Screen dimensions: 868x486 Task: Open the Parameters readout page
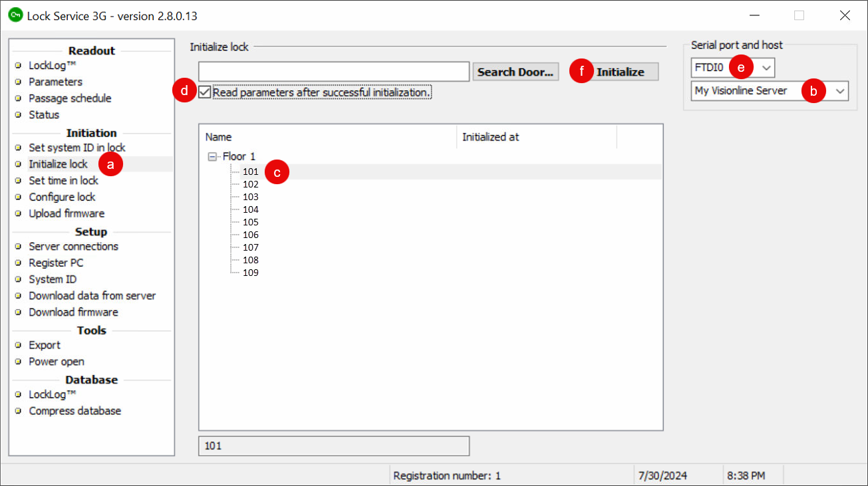[x=55, y=82]
